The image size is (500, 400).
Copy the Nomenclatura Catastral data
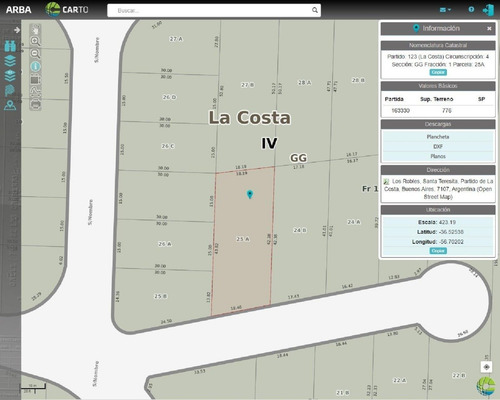tap(438, 72)
